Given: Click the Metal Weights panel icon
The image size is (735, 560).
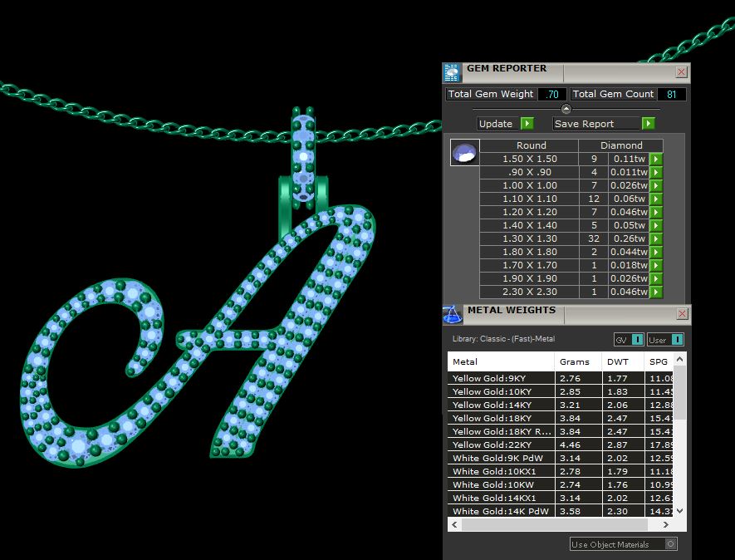Looking at the screenshot, I should [x=452, y=315].
